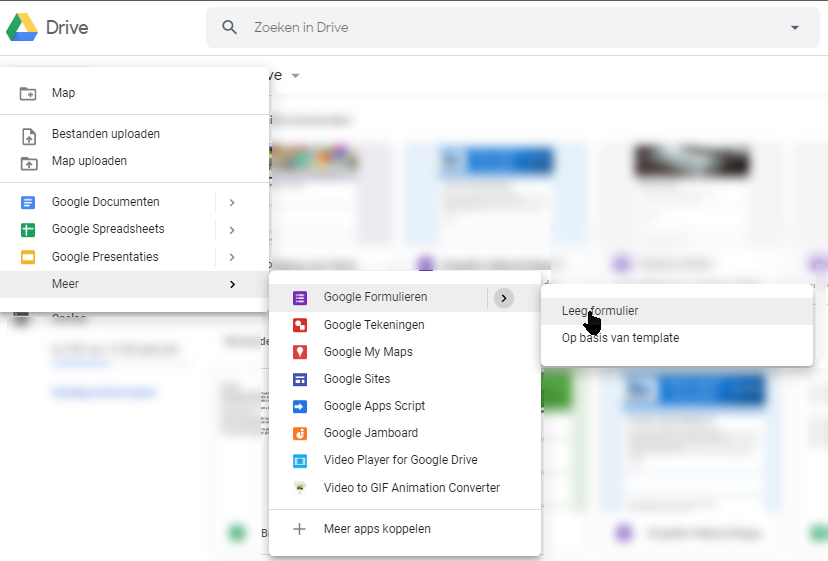
Task: Click the orange Google Jamboard icon
Action: tap(300, 433)
